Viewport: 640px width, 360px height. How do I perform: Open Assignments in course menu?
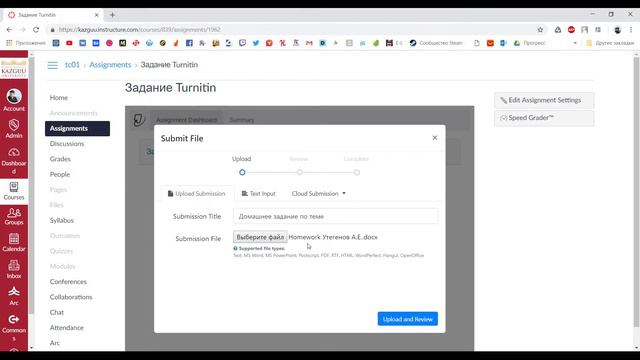(x=77, y=128)
